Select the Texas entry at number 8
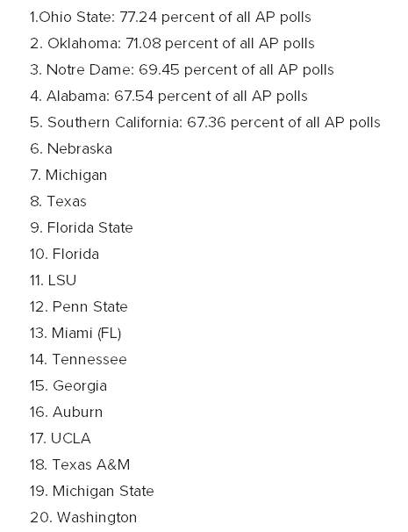 coord(58,201)
